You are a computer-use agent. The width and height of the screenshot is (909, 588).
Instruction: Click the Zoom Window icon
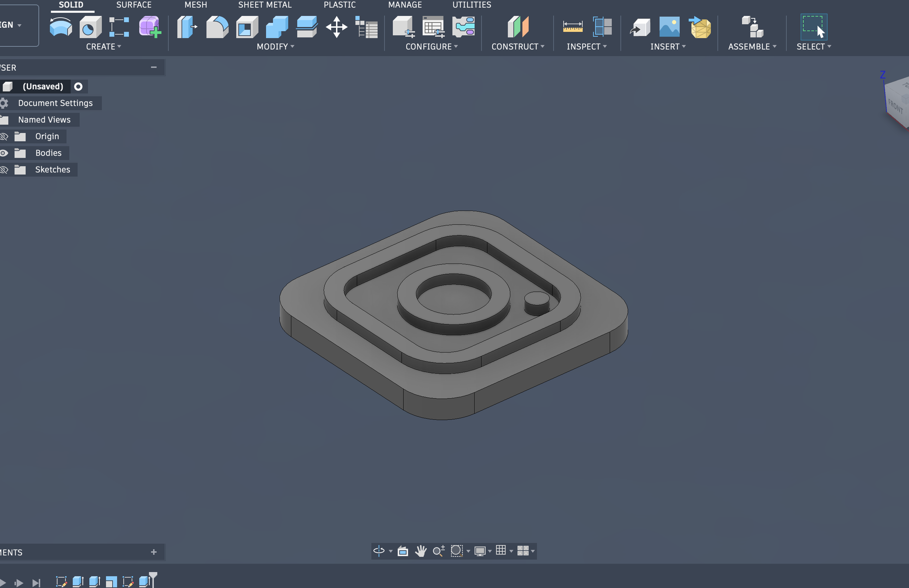pyautogui.click(x=457, y=551)
